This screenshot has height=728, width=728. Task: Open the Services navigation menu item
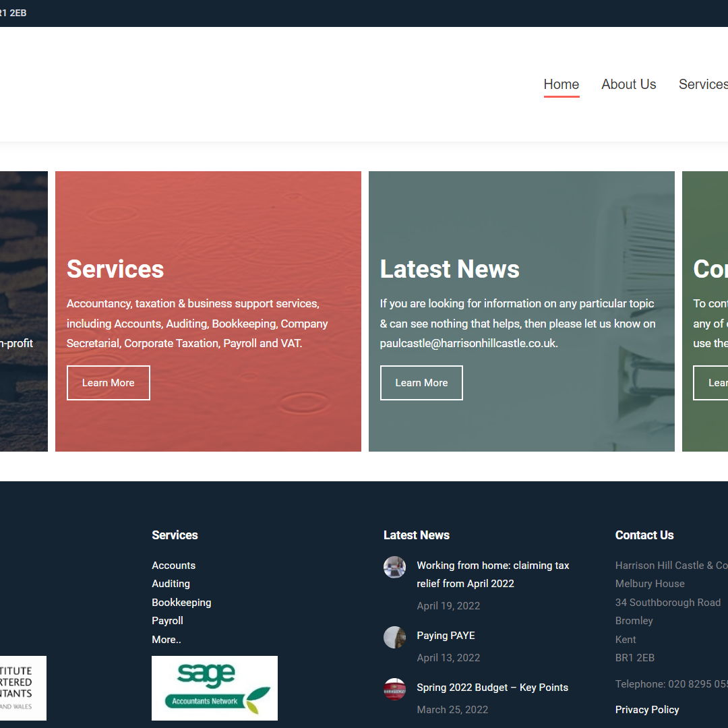coord(702,84)
